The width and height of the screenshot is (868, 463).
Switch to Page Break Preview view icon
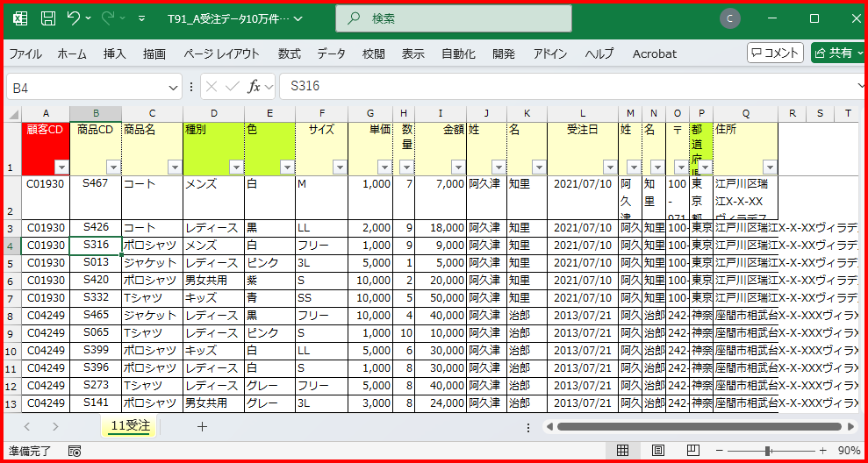(x=692, y=451)
